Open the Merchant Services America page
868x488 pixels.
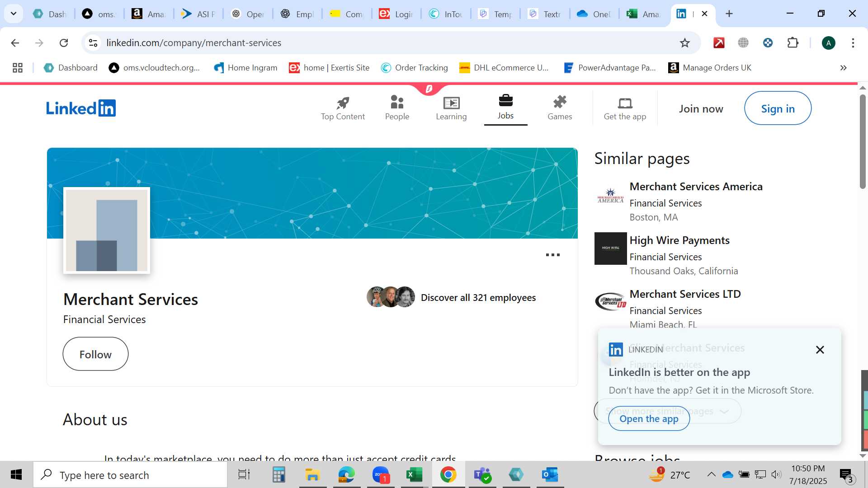coord(696,187)
